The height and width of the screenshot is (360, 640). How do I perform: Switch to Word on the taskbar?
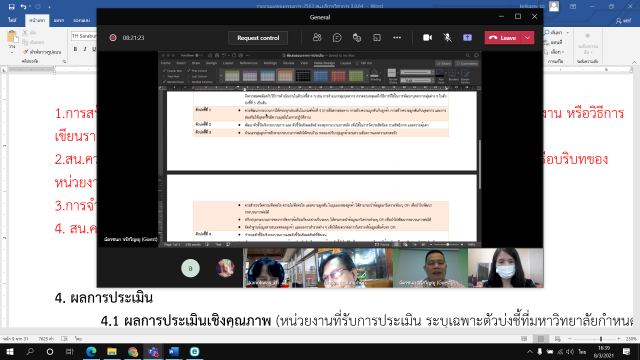(x=174, y=351)
